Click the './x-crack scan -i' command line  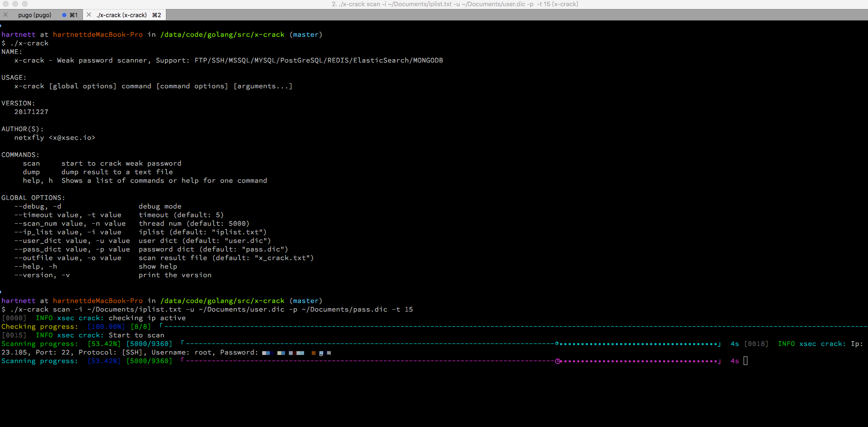[x=207, y=309]
